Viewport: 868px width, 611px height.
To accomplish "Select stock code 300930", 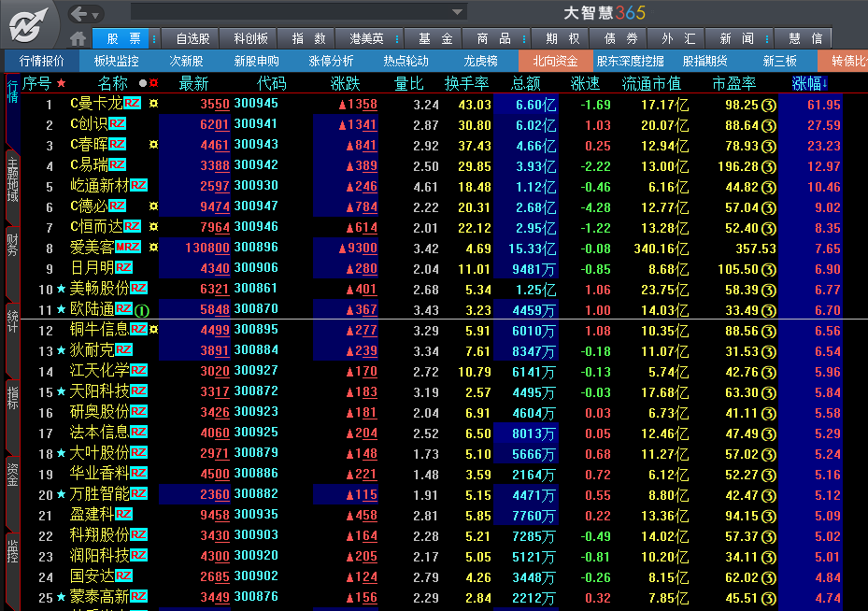I will (256, 185).
